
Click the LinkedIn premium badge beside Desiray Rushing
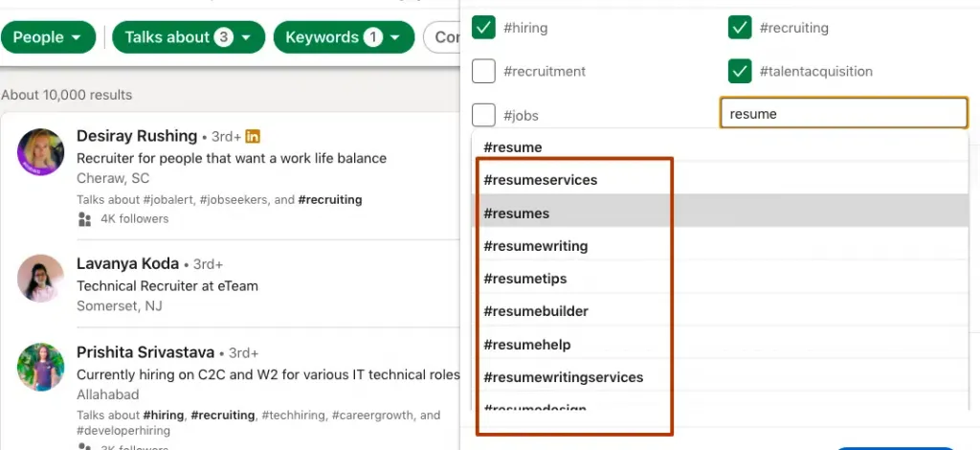click(x=253, y=136)
